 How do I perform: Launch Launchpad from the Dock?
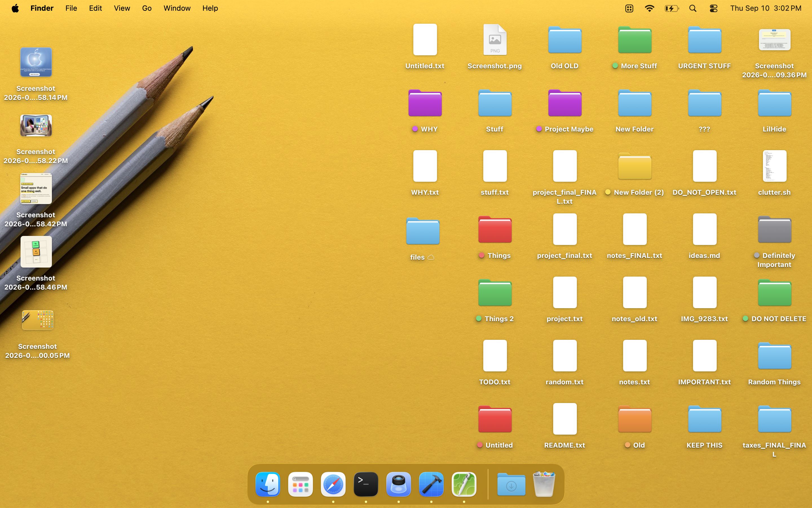pos(300,484)
